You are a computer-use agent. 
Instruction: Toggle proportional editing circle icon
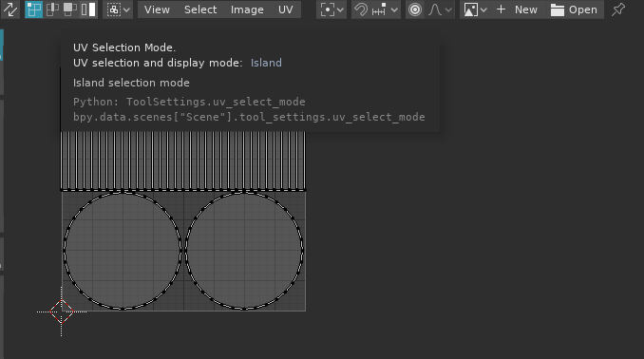coord(415,9)
